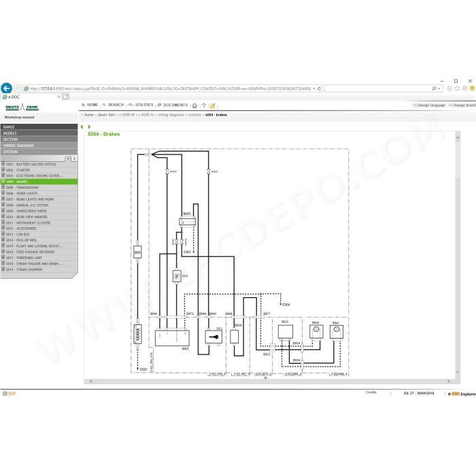Select S011 Instrument Cluster entry
476x476 pixels.
39,222
